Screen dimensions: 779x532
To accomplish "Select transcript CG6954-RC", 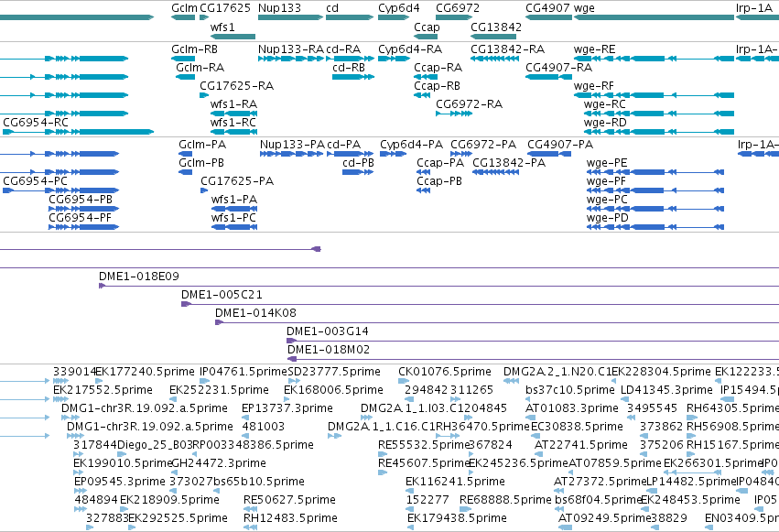I will pos(36,123).
